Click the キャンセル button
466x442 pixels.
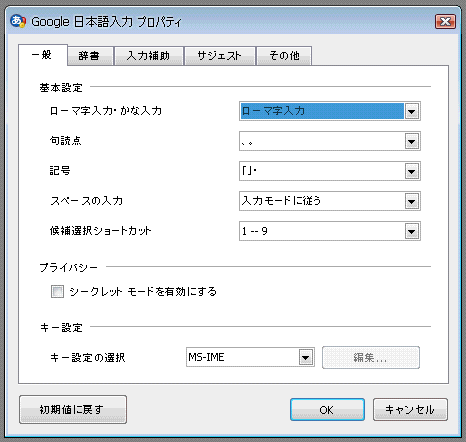[x=410, y=409]
